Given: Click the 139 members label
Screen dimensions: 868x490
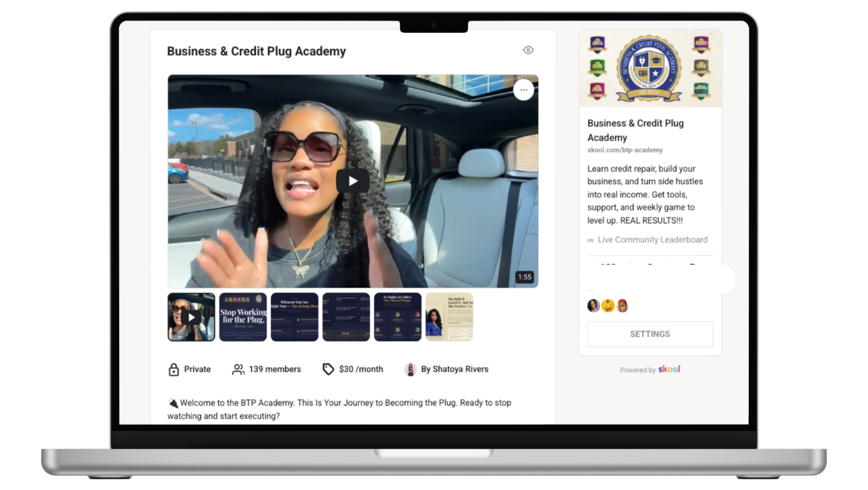Looking at the screenshot, I should click(x=275, y=369).
